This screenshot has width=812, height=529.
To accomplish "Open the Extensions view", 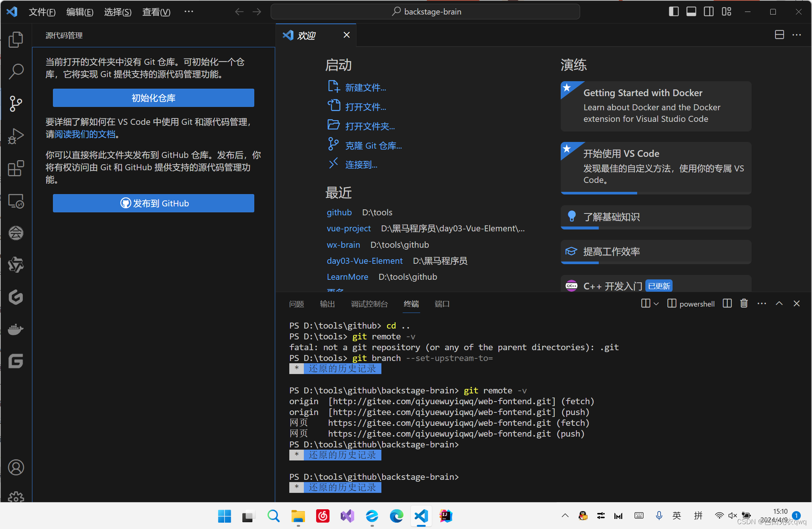I will [x=16, y=168].
